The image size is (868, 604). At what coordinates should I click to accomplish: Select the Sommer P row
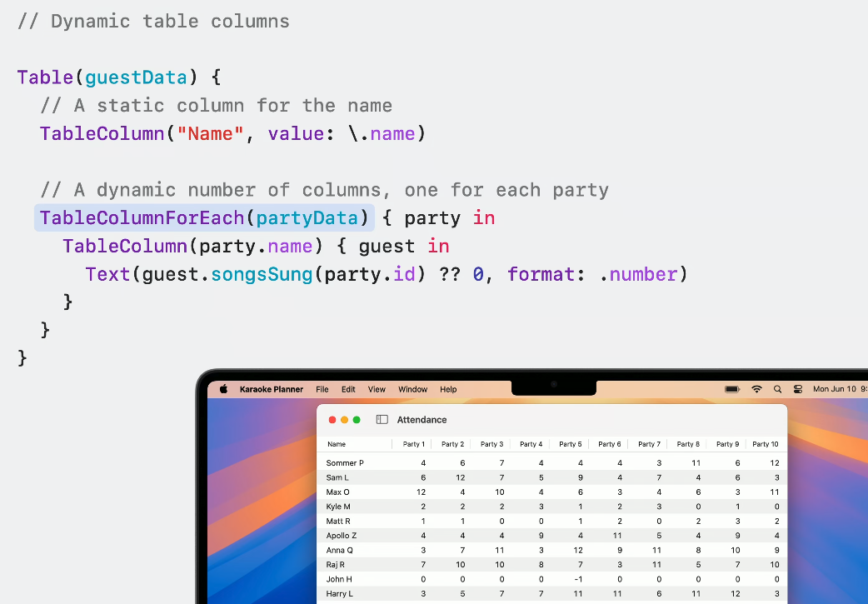coord(552,463)
